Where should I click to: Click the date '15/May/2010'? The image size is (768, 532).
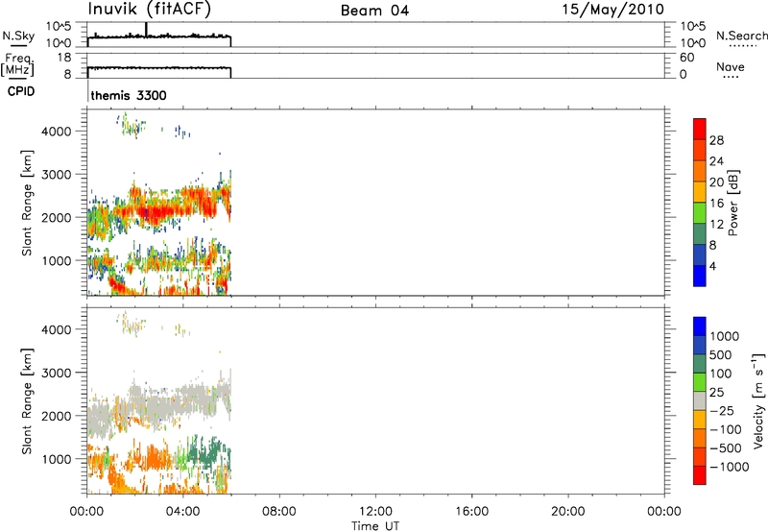pyautogui.click(x=612, y=10)
